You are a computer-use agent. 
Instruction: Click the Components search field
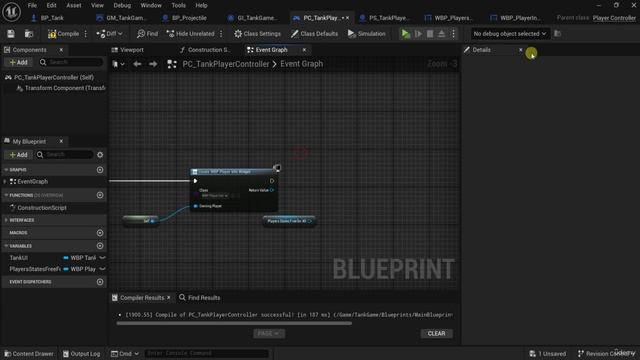coord(71,62)
